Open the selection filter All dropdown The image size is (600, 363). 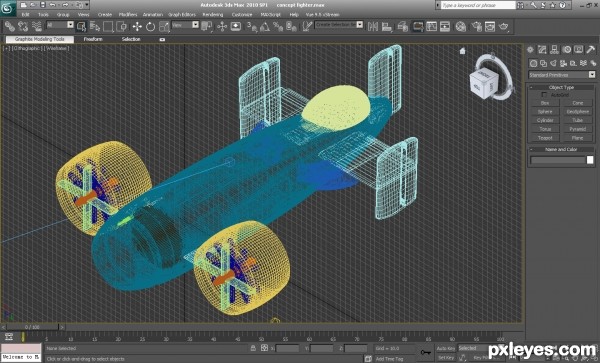[60, 25]
